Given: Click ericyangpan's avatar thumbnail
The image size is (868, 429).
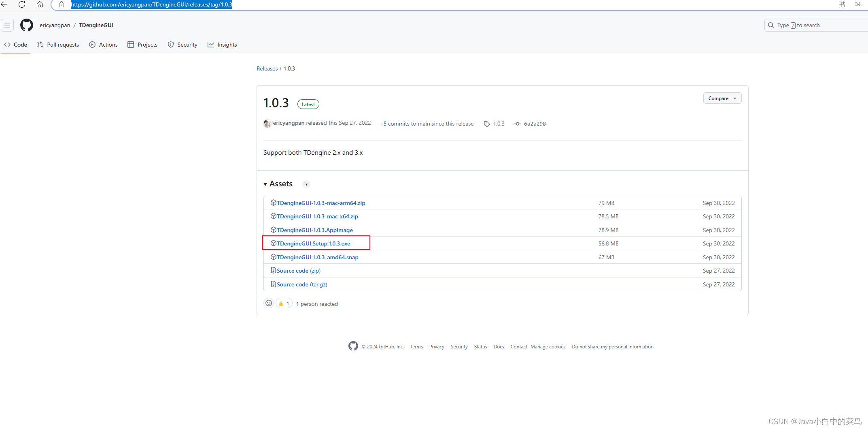Looking at the screenshot, I should click(x=267, y=123).
